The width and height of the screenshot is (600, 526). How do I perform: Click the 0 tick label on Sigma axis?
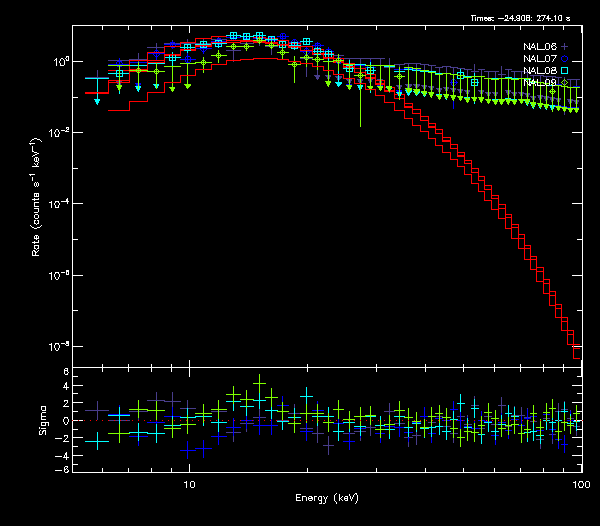coord(64,421)
